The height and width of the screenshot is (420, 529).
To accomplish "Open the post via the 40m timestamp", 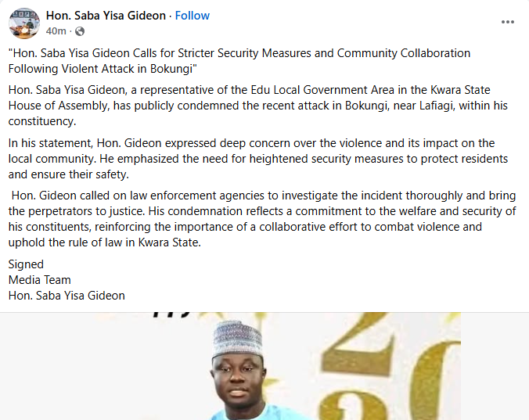I will 56,31.
